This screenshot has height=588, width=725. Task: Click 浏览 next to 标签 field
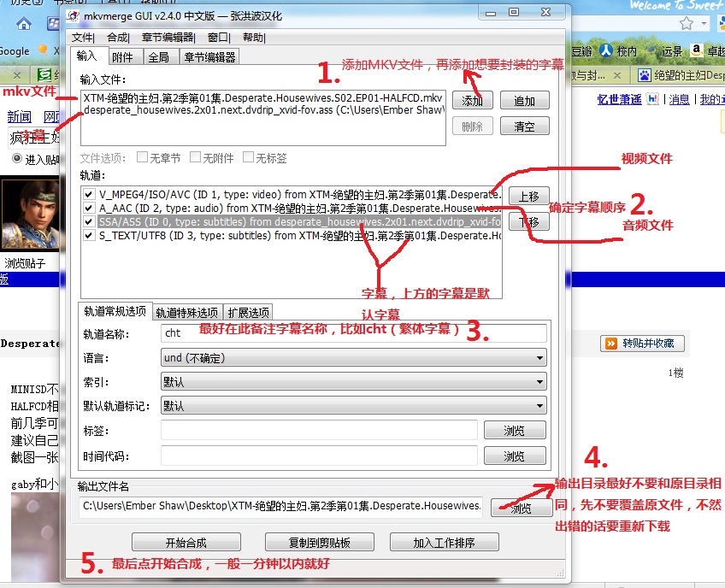pos(515,431)
